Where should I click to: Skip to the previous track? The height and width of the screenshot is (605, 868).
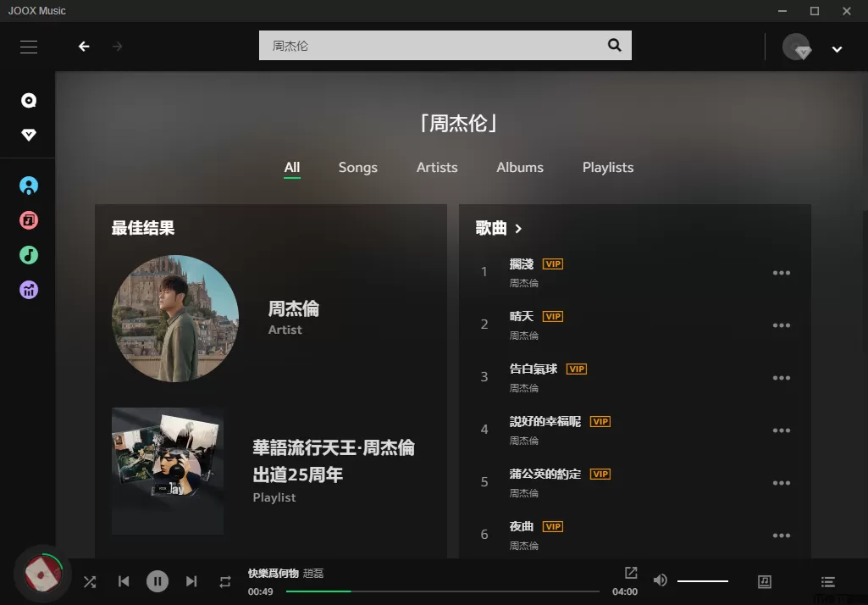(x=124, y=581)
